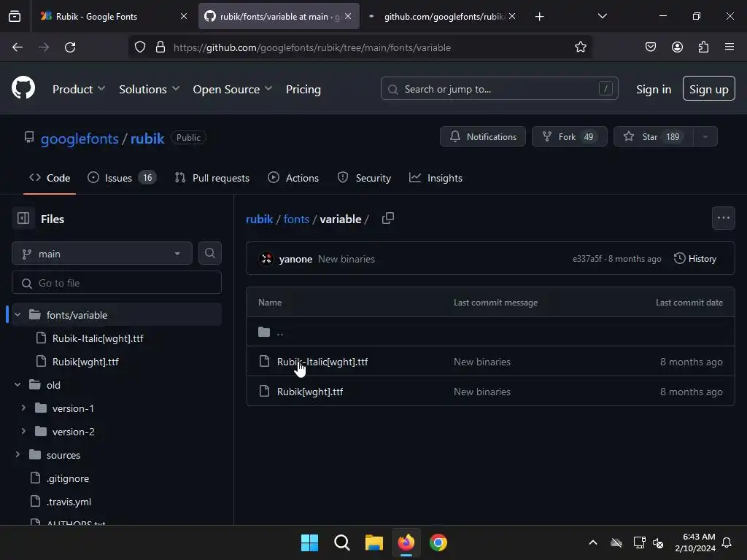Viewport: 747px width, 560px height.
Task: Open the Insights tab
Action: click(x=436, y=178)
